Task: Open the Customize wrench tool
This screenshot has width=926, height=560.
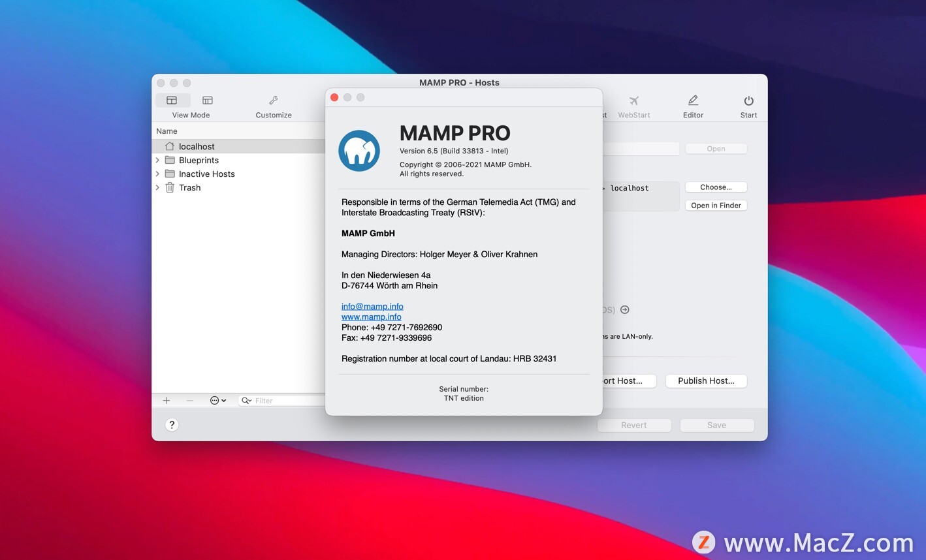Action: [x=274, y=101]
